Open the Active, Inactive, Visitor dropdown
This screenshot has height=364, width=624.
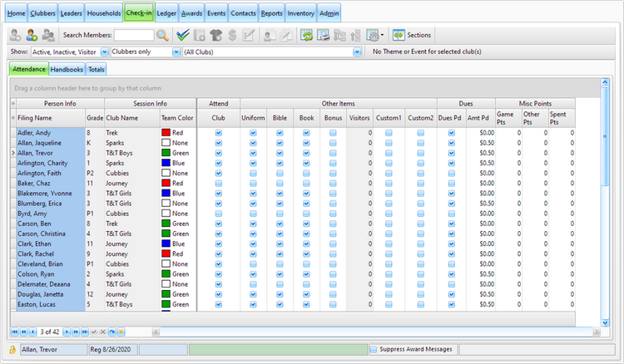[x=105, y=52]
